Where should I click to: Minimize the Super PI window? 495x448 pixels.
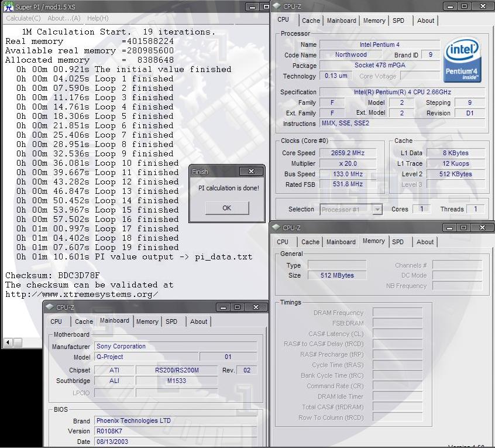pos(252,6)
